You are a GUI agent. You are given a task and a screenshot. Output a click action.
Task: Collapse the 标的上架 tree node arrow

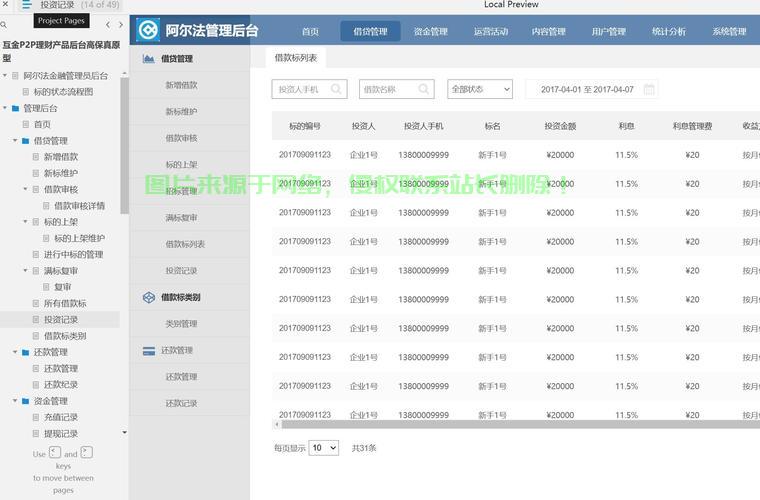[x=25, y=221]
